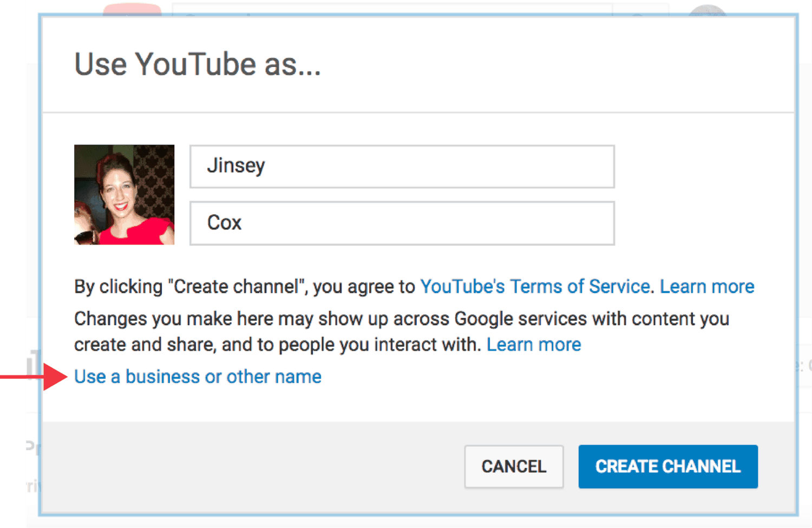
Task: Click the 'By clicking Create channel' agreement text
Action: click(x=244, y=286)
